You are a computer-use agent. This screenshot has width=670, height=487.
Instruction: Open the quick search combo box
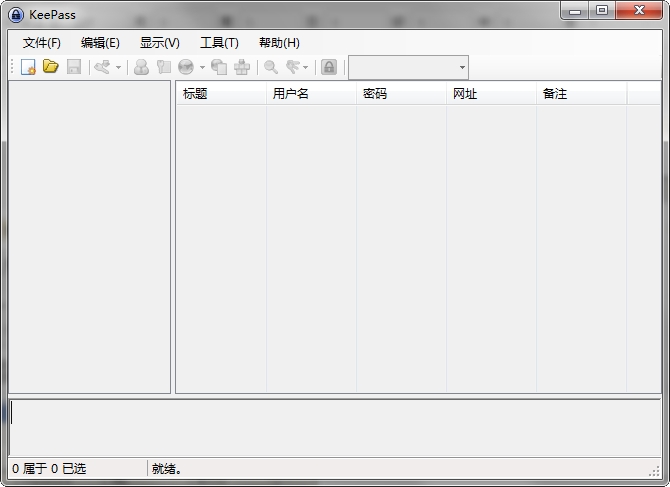(408, 67)
